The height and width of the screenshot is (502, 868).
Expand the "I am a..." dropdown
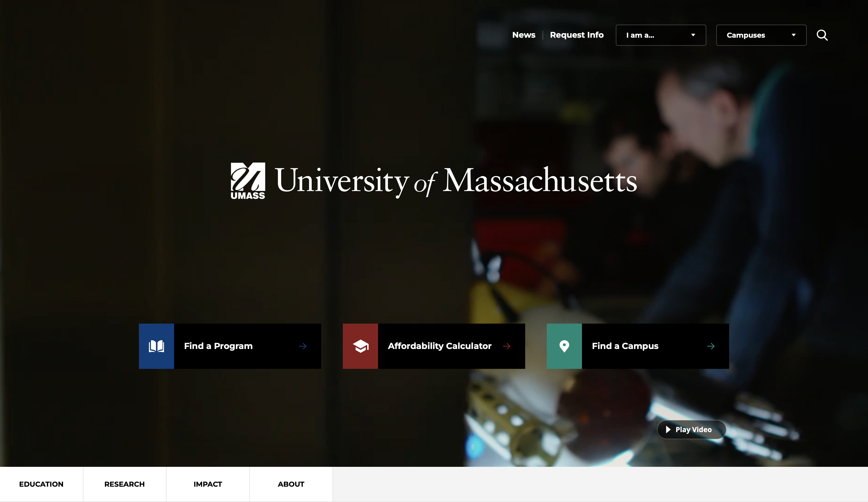[661, 35]
